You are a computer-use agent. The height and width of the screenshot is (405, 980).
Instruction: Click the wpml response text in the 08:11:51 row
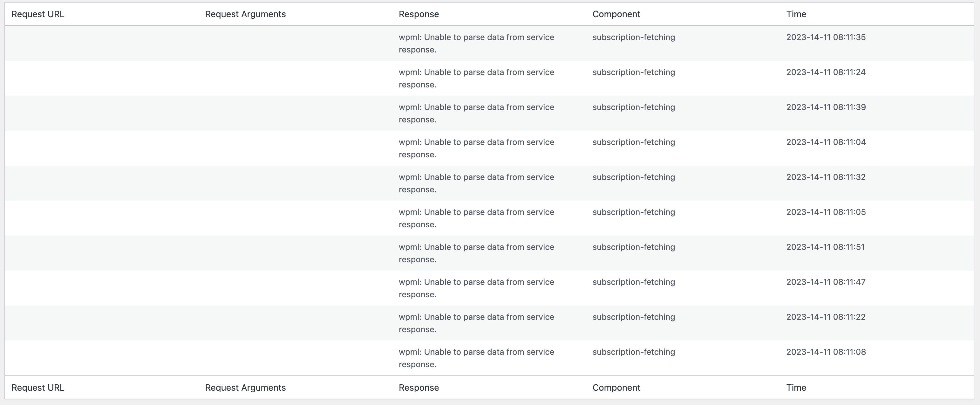pyautogui.click(x=476, y=253)
